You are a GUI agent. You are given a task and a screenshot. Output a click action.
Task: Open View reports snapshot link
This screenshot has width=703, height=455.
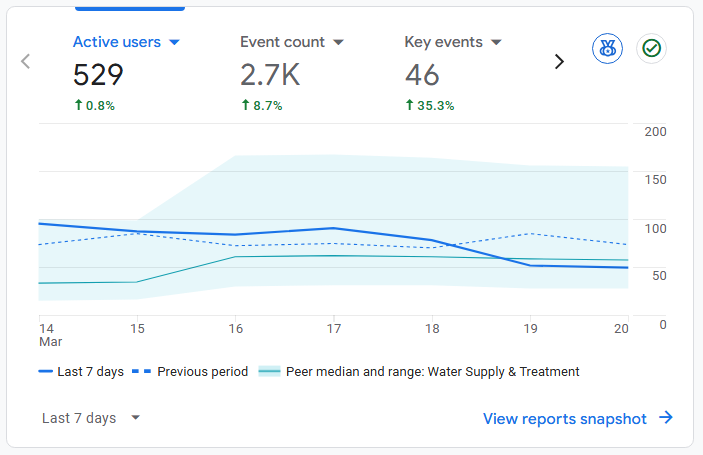565,418
